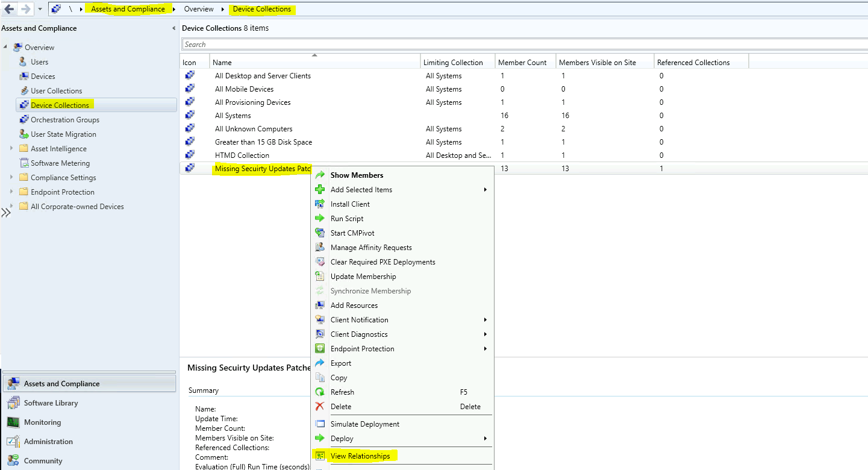The image size is (868, 470).
Task: Click the back navigation arrow
Action: click(x=9, y=9)
